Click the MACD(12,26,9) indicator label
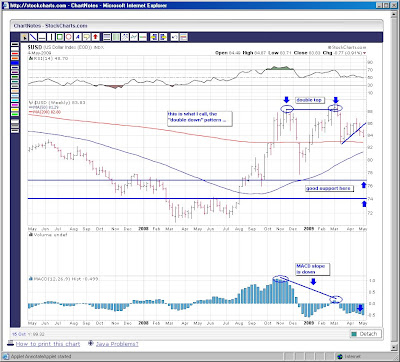 click(x=63, y=279)
